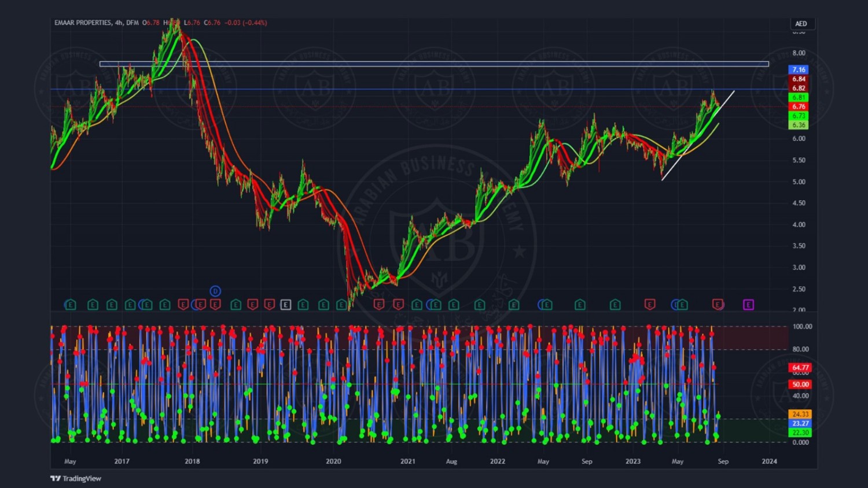Click the 2017 label on time axis
The width and height of the screenshot is (868, 488).
coord(122,461)
